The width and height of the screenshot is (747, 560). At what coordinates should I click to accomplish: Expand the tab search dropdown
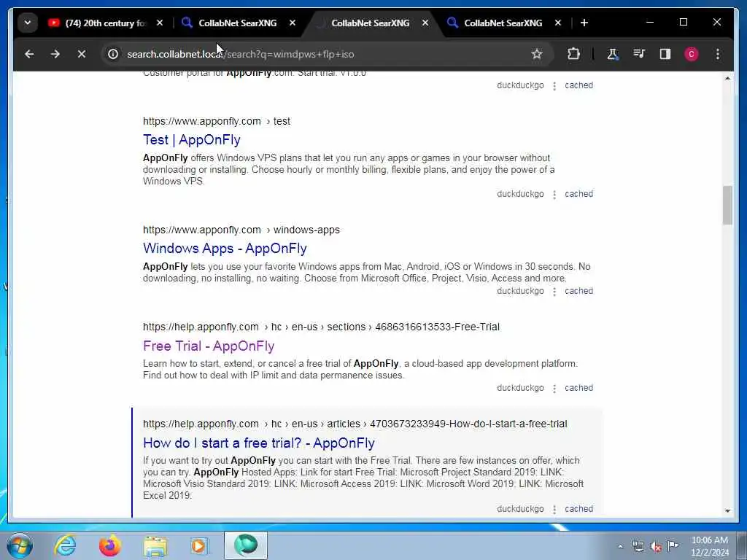coord(28,23)
